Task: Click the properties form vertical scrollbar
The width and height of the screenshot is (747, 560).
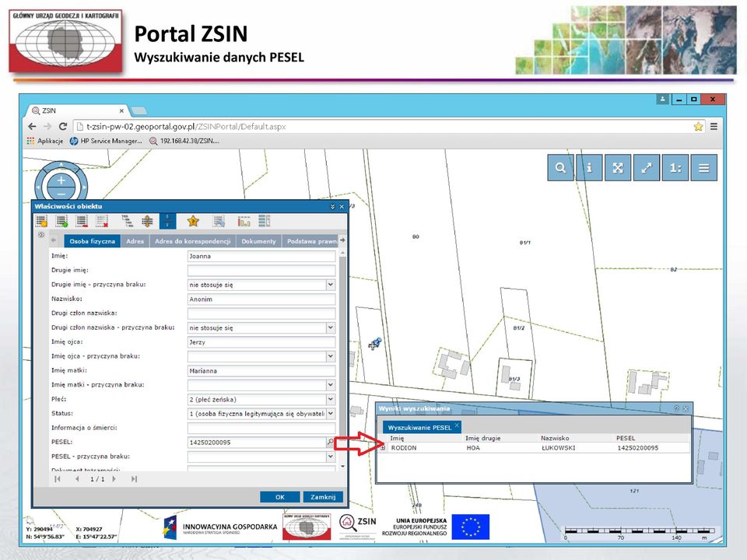Action: click(342, 359)
